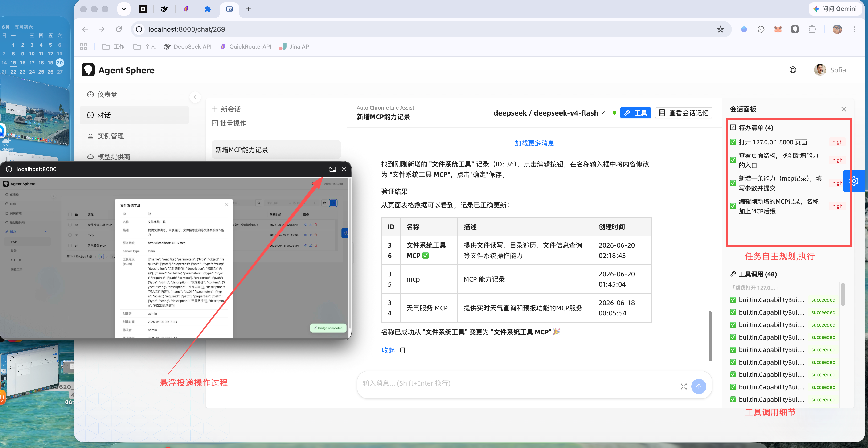Tick row 34 checkbox in floating window
Screen dimensions: 868x448
point(70,245)
